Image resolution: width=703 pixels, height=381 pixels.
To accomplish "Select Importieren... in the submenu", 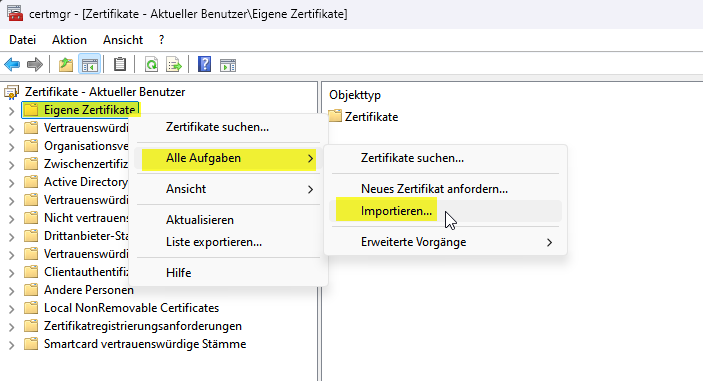I will pyautogui.click(x=396, y=211).
